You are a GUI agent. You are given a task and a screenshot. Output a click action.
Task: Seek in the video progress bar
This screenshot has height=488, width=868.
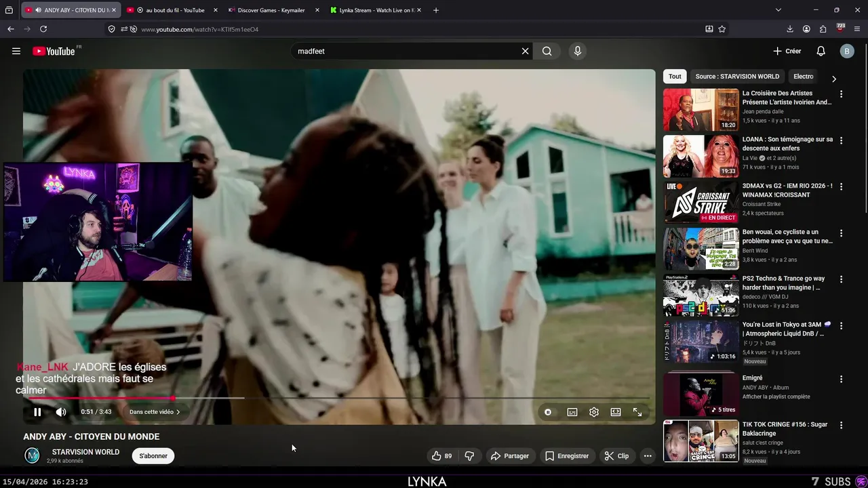[339, 398]
